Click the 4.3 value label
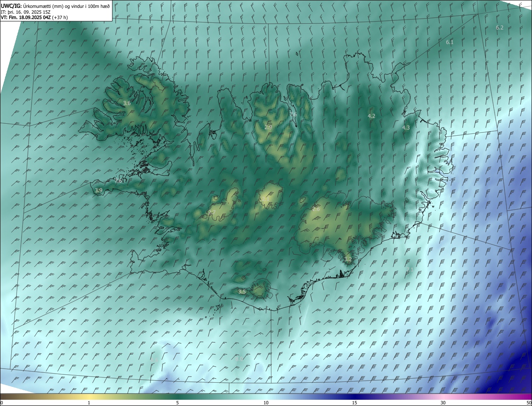 pyautogui.click(x=406, y=128)
